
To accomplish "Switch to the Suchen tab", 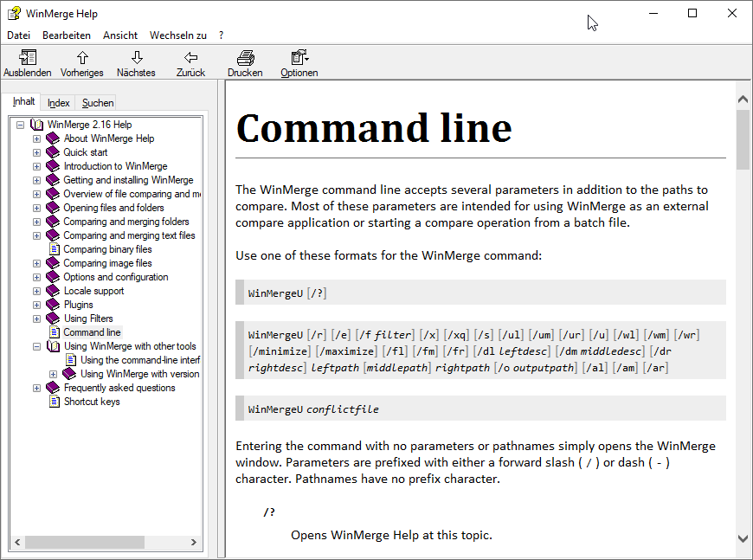I will [98, 103].
